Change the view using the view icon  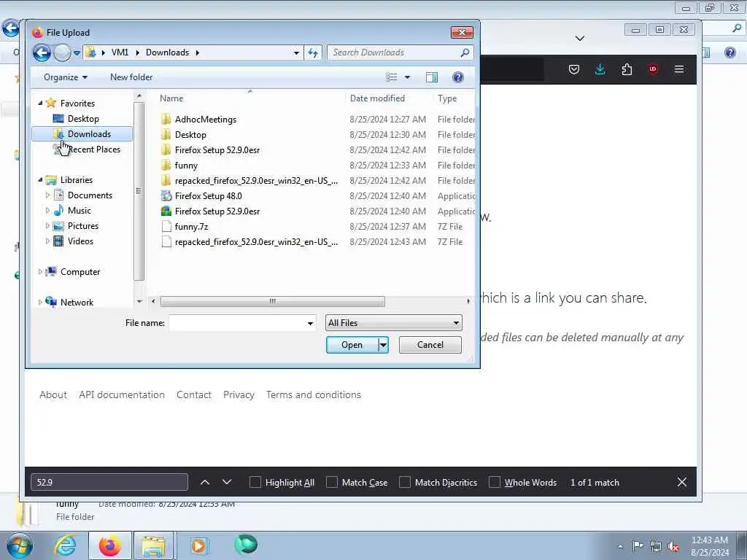pos(392,77)
